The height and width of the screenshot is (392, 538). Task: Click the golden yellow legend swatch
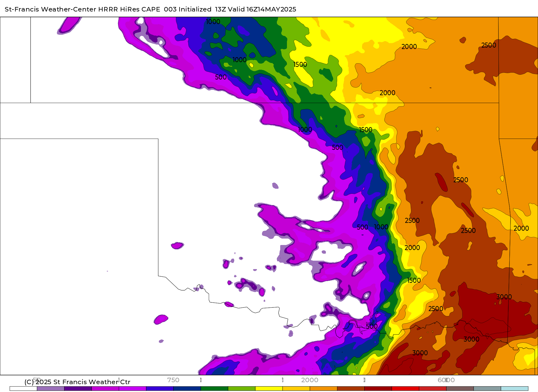[x=296, y=388]
